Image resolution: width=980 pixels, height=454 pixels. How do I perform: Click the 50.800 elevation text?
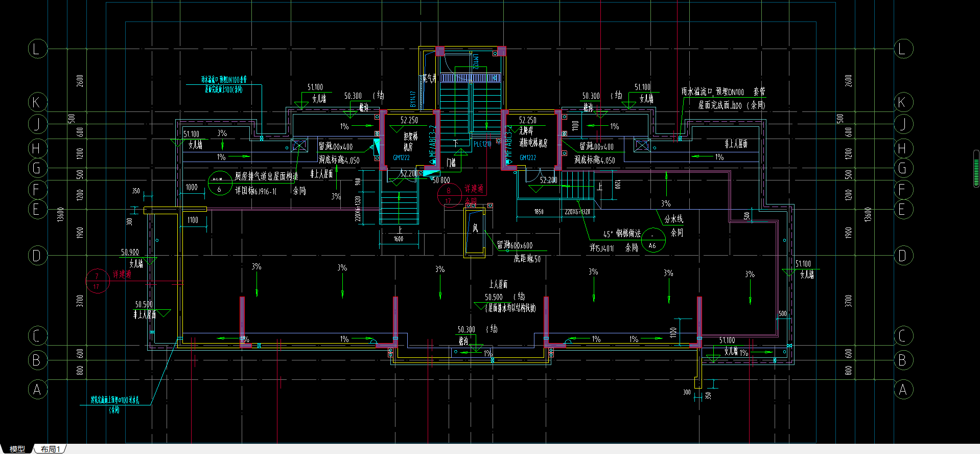tap(441, 180)
